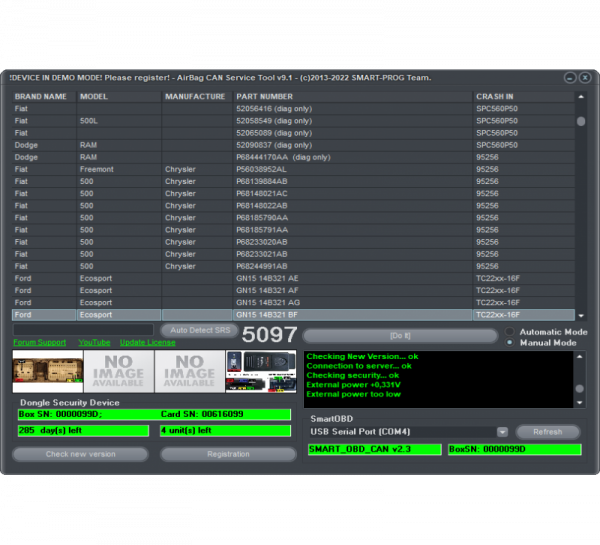This screenshot has height=545, width=600.
Task: Open the Update License link
Action: (148, 342)
